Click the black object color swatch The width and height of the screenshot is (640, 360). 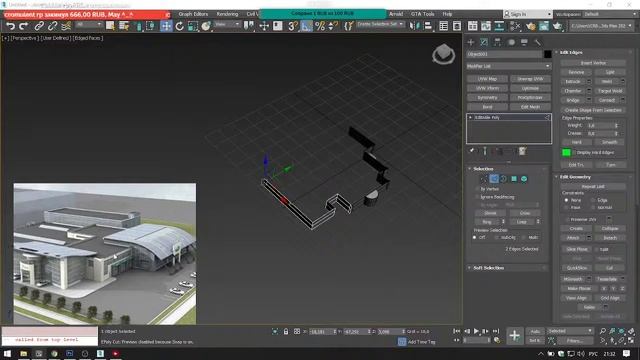click(547, 54)
